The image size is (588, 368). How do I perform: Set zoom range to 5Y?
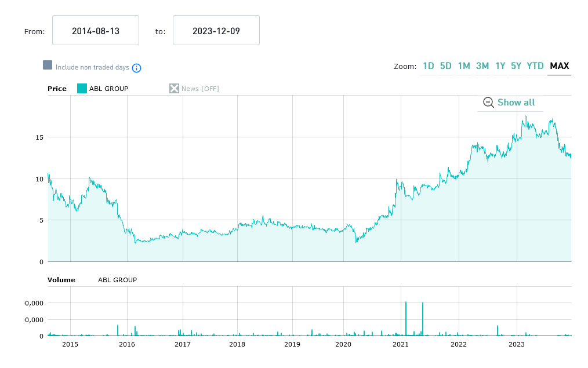click(516, 66)
